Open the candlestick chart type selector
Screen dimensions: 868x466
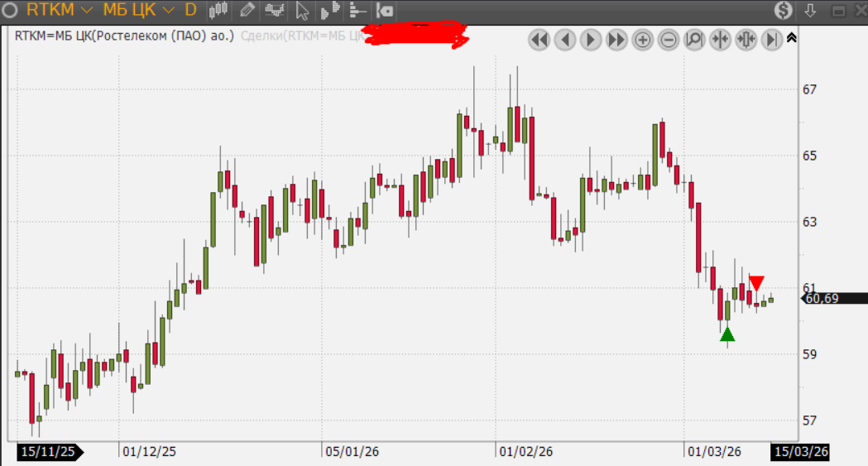[x=218, y=11]
